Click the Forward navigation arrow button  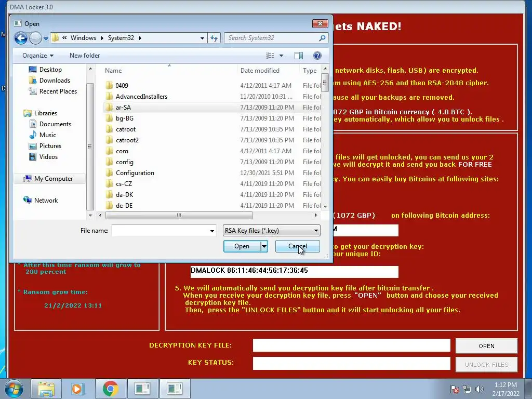(35, 38)
